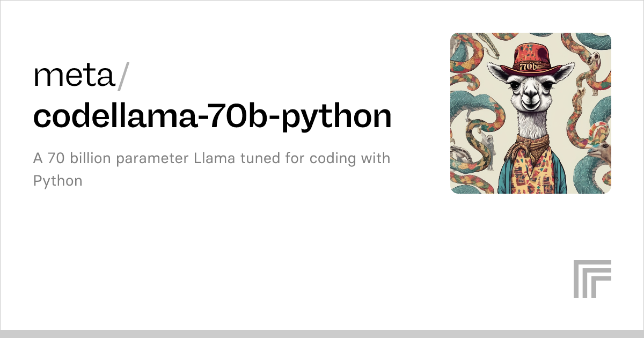Click the "meta" owner name
The width and height of the screenshot is (644, 338).
tap(74, 76)
